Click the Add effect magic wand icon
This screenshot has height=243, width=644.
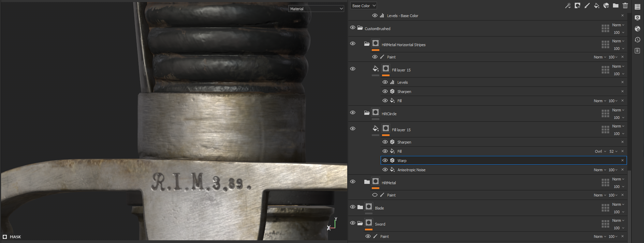pos(568,5)
